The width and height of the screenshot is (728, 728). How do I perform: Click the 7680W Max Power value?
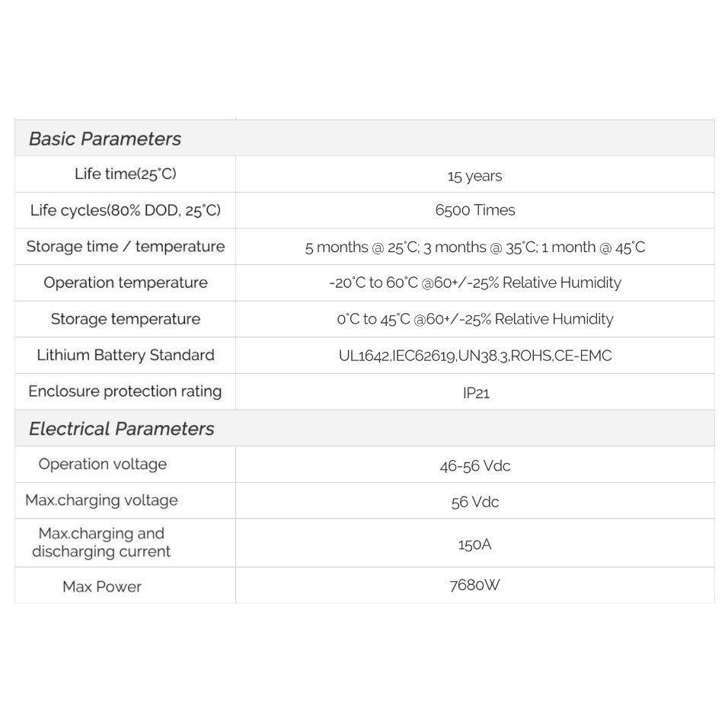tap(474, 586)
